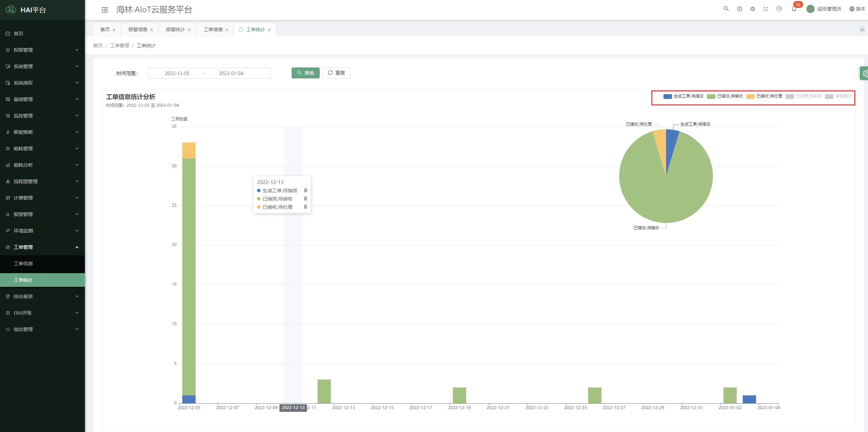868x432 pixels.
Task: Click the blue 生成工单,待指派 legend swatch
Action: tap(667, 97)
